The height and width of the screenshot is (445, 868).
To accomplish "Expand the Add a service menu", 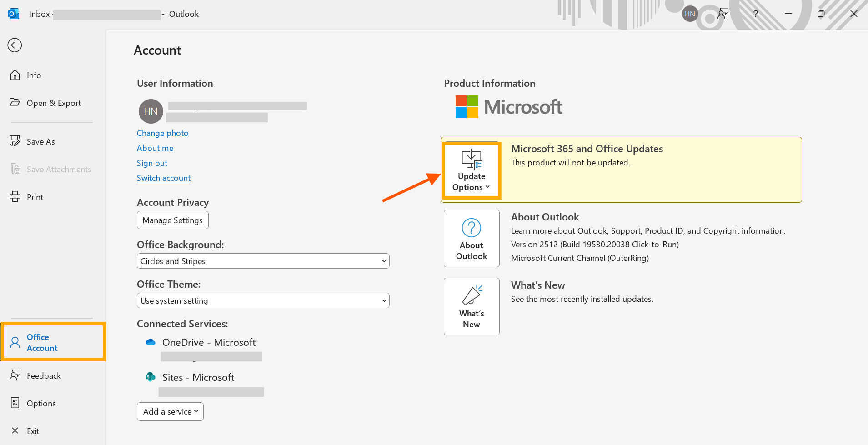I will tap(170, 411).
